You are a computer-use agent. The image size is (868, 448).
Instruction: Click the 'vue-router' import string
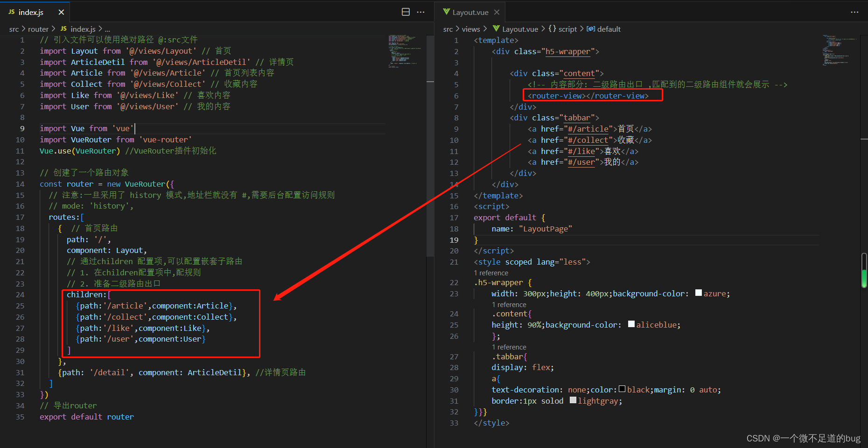point(165,140)
